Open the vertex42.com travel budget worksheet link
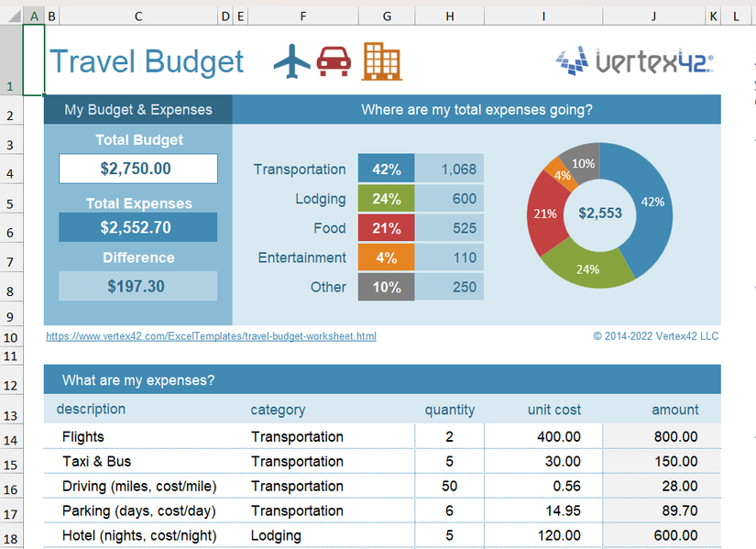 click(x=211, y=336)
